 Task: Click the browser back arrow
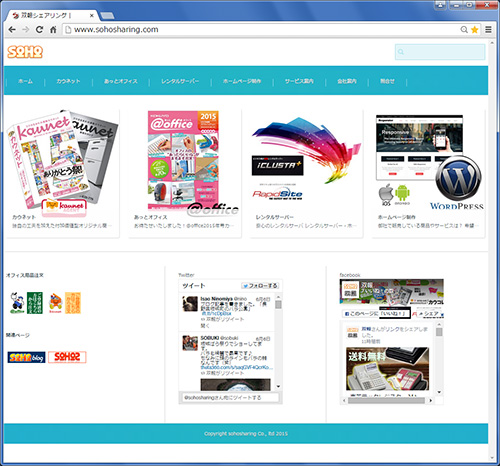[12, 30]
